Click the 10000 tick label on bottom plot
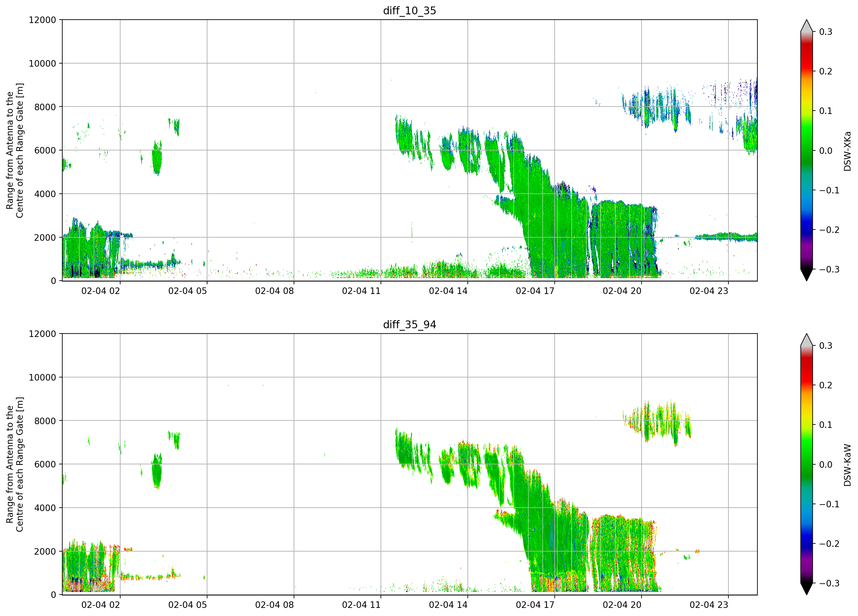 [42, 378]
